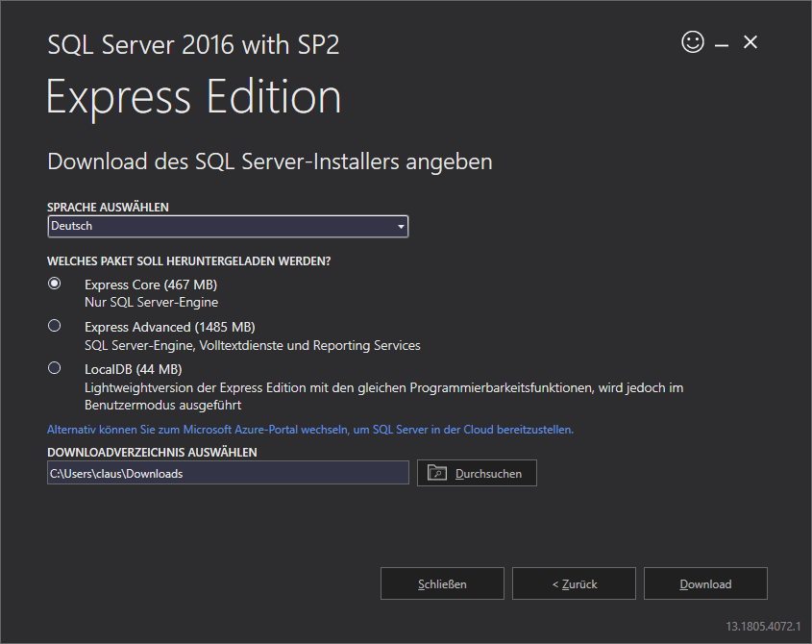Focus the download directory path field
Screen dimensions: 812x644
coord(228,473)
